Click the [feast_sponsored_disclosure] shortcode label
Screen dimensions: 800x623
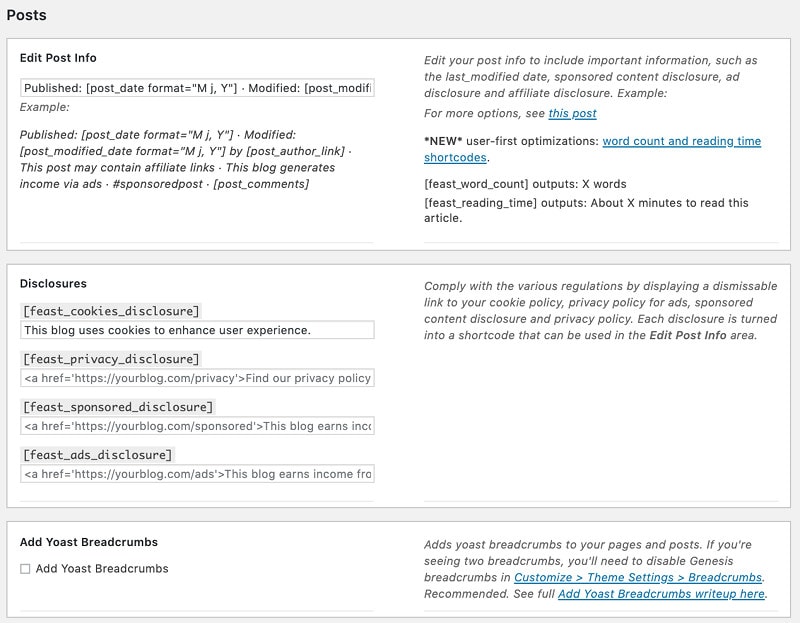click(117, 407)
